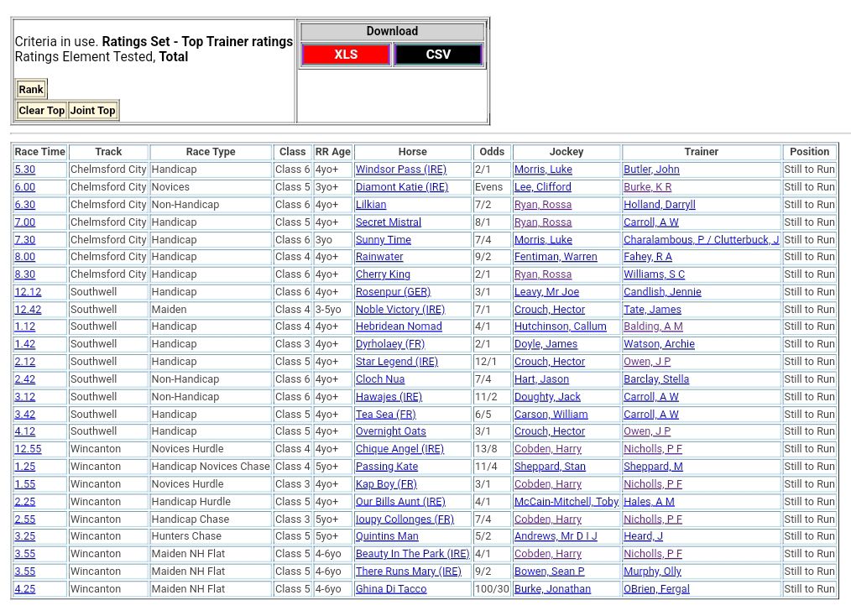Open horse Chique Angel (IRE)
The width and height of the screenshot is (851, 616).
point(399,449)
